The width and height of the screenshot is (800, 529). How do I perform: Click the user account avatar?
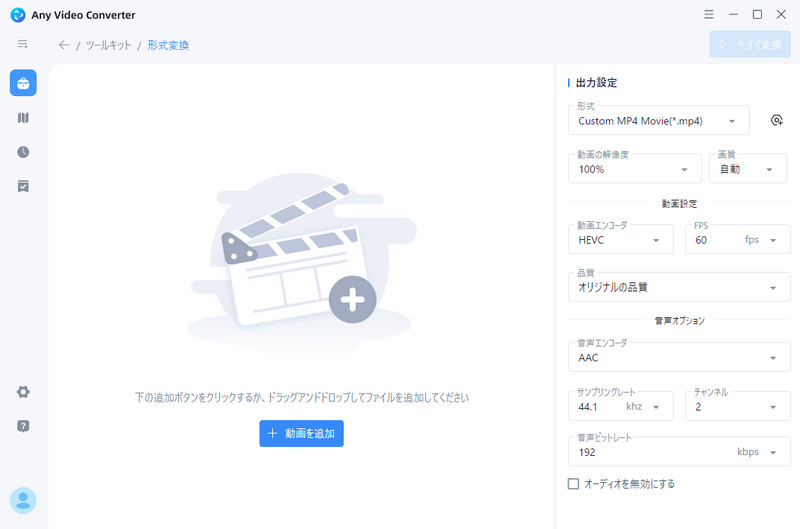[23, 500]
